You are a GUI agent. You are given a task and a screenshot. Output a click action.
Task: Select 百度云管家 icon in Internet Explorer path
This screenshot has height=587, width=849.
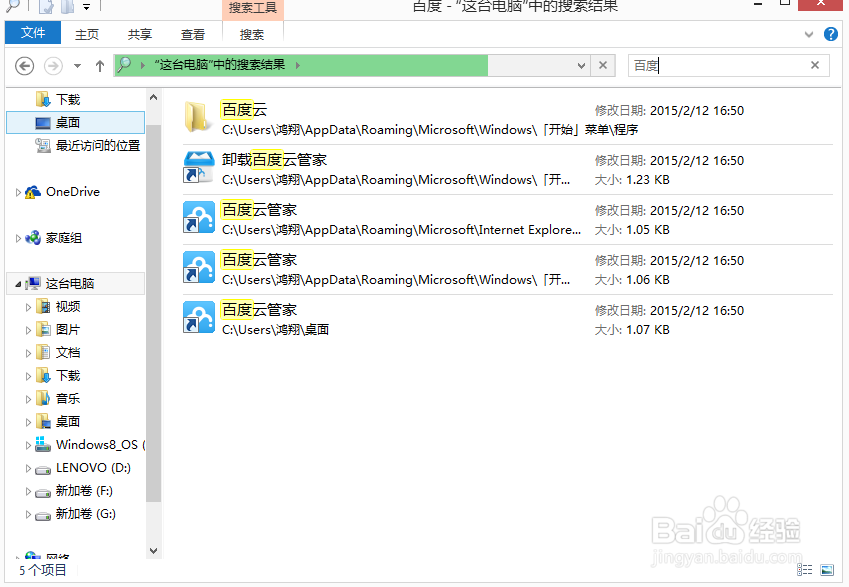(199, 217)
